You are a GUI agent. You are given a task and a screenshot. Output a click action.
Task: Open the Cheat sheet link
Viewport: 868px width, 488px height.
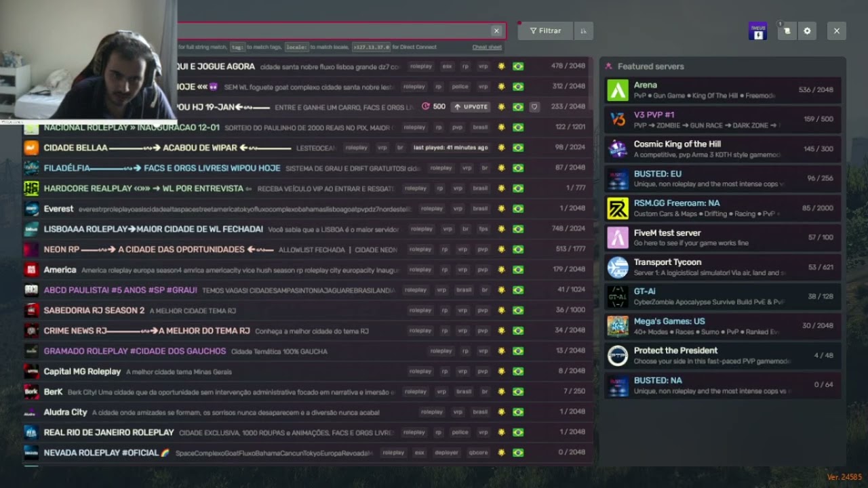click(x=487, y=47)
